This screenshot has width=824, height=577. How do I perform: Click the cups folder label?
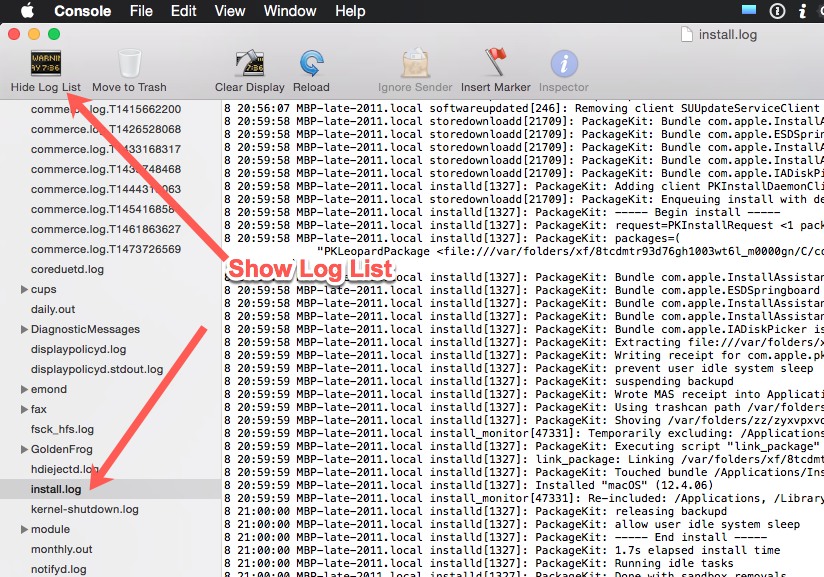[x=43, y=289]
